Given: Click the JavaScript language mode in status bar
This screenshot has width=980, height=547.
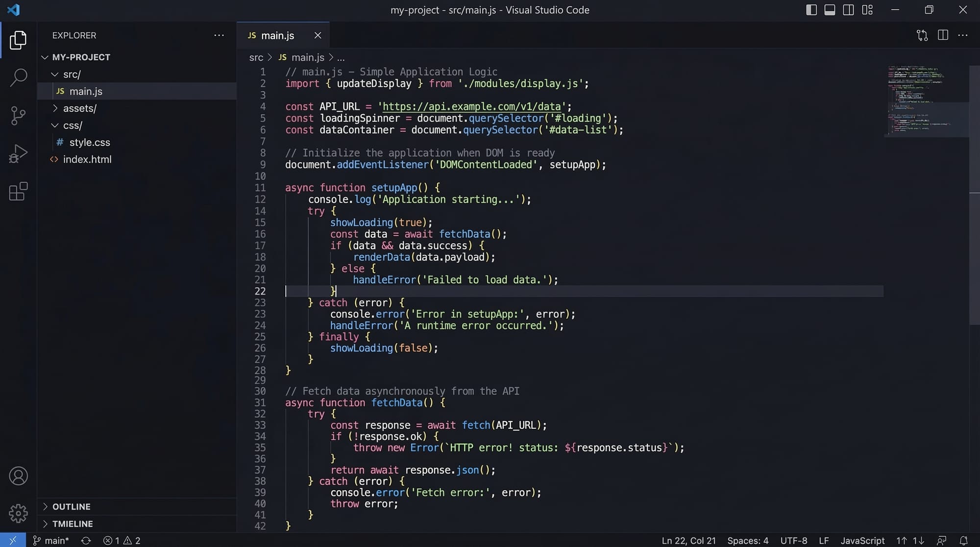Looking at the screenshot, I should (x=862, y=540).
